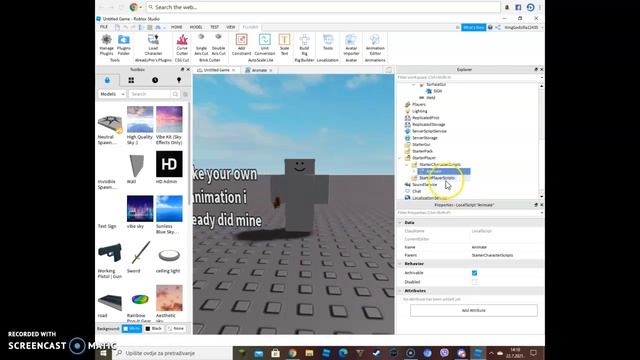
Task: Switch to the TEST ribbon tab
Action: click(214, 27)
